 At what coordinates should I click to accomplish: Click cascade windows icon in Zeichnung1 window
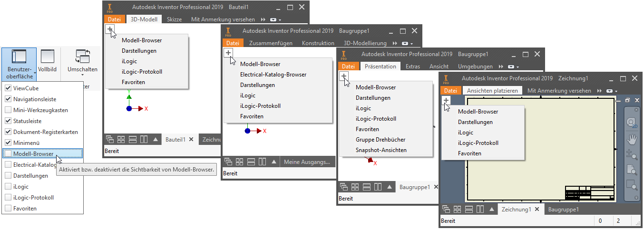[x=446, y=209]
